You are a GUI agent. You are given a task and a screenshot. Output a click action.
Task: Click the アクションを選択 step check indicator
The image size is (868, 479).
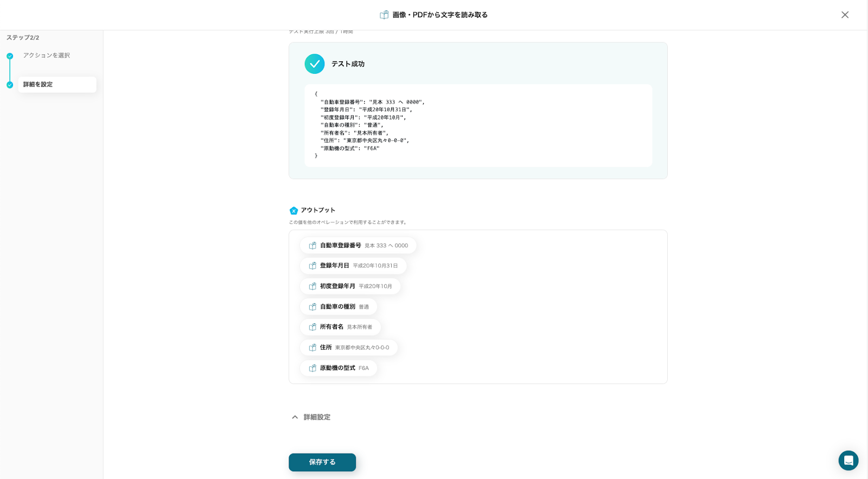click(10, 56)
